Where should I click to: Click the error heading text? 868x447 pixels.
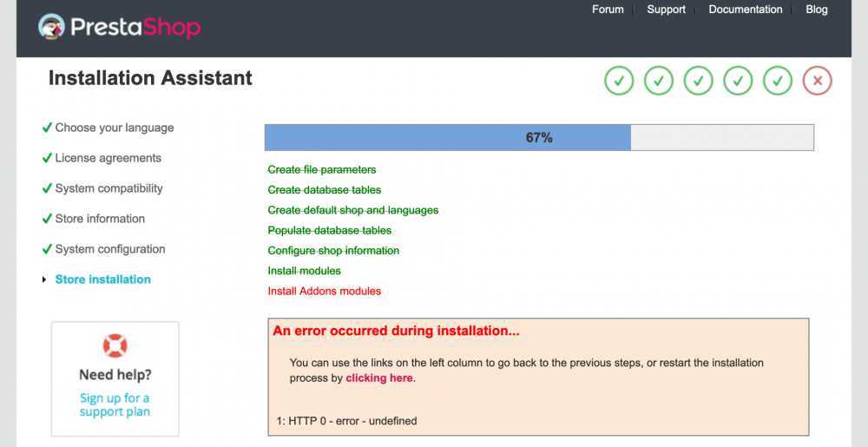[x=397, y=331]
